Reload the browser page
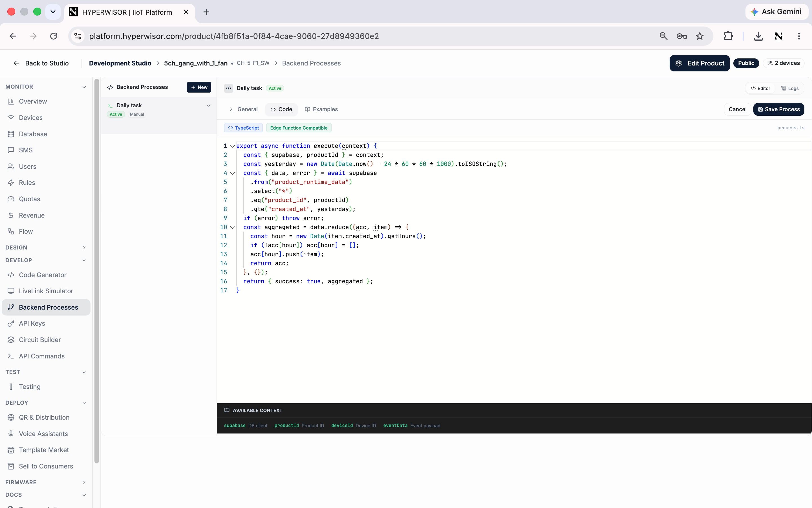The width and height of the screenshot is (812, 508). tap(54, 36)
